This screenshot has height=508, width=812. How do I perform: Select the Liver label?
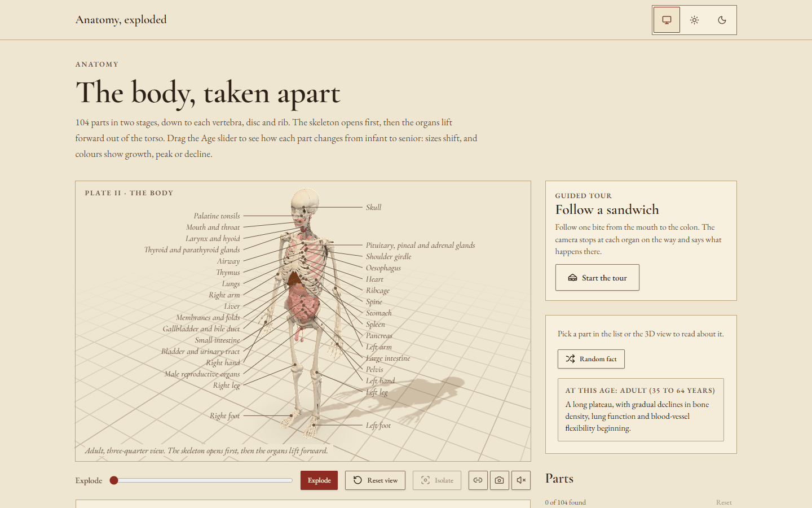(232, 306)
